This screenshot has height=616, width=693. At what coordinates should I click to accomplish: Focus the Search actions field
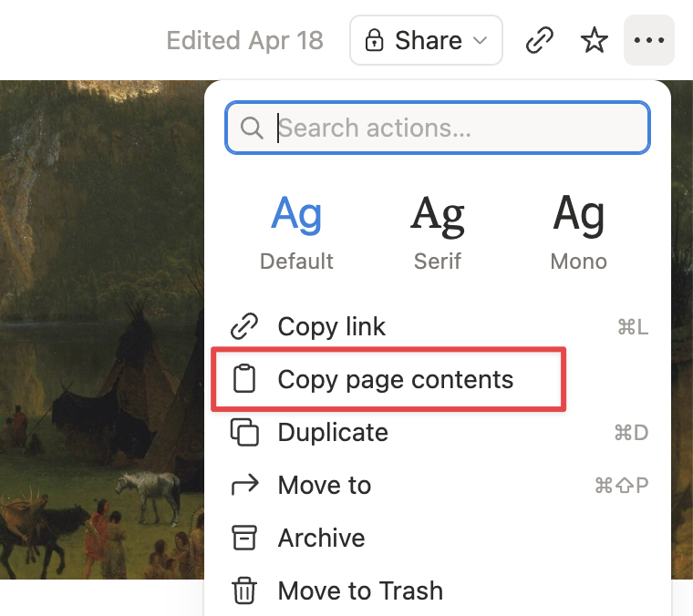438,128
